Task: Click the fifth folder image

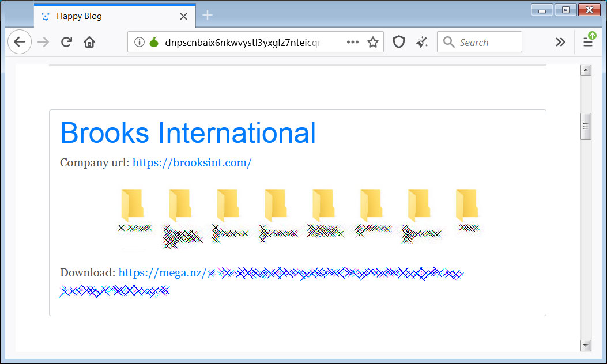Action: pos(323,206)
